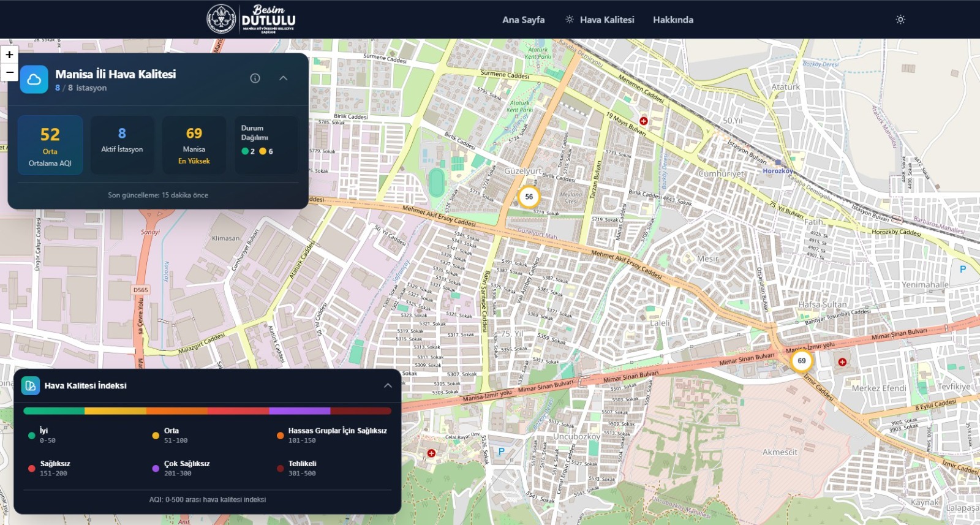Click the Besim Dutlulu logo
The height and width of the screenshot is (525, 980).
tap(251, 19)
